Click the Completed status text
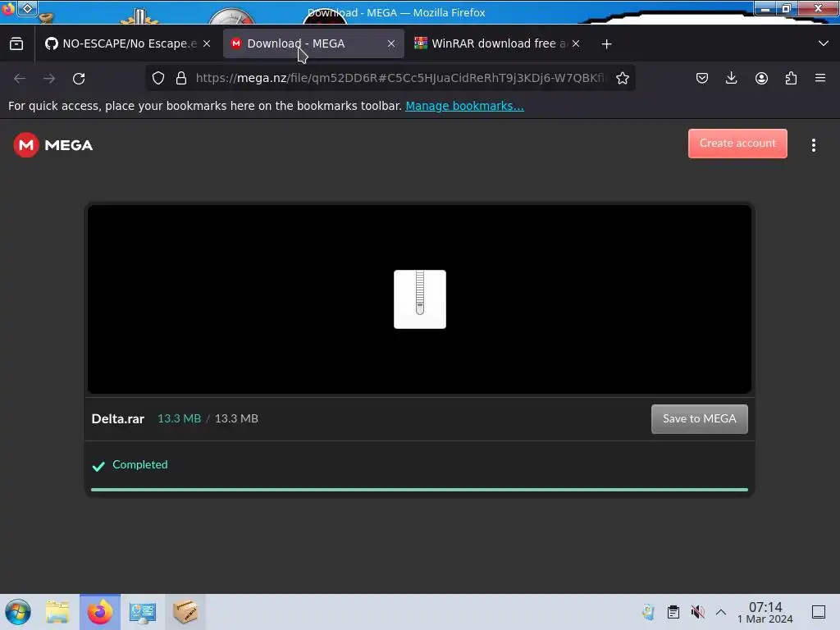This screenshot has height=630, width=840. tap(139, 464)
